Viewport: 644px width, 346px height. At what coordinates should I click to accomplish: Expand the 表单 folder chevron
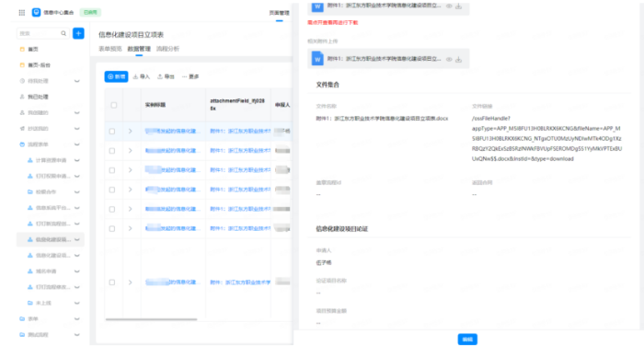click(76, 319)
